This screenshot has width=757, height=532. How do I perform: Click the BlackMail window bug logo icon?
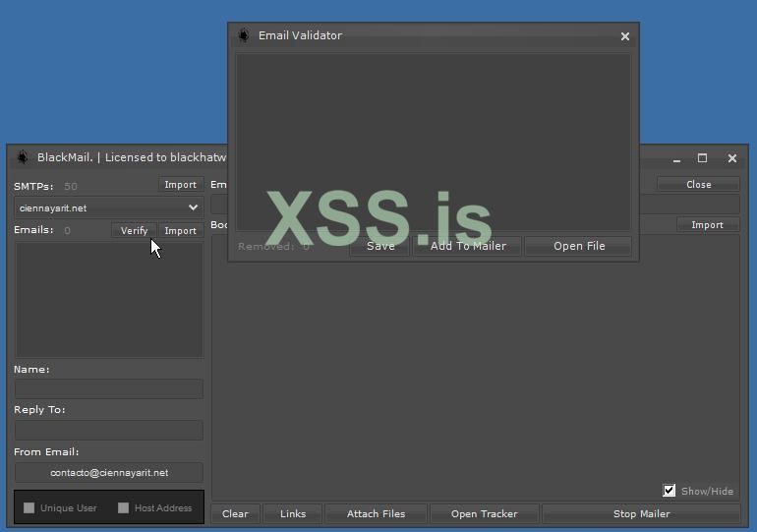[23, 157]
